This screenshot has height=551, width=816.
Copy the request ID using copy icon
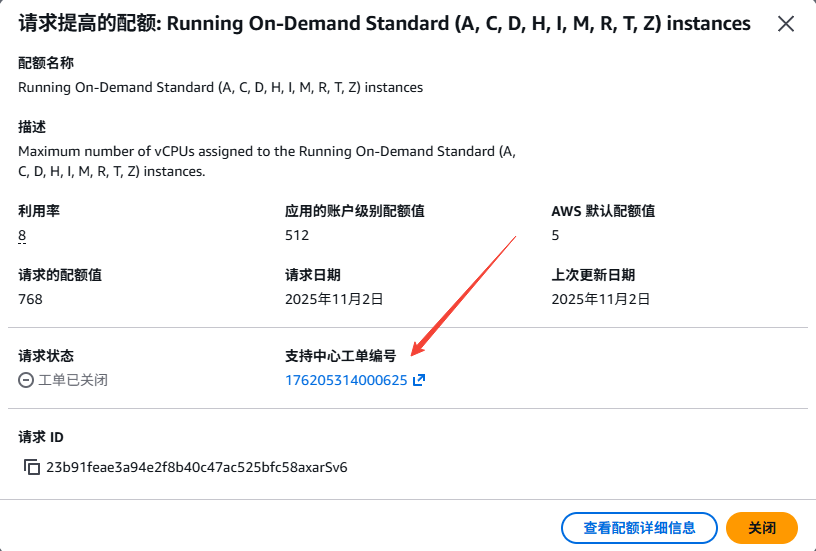(x=32, y=467)
